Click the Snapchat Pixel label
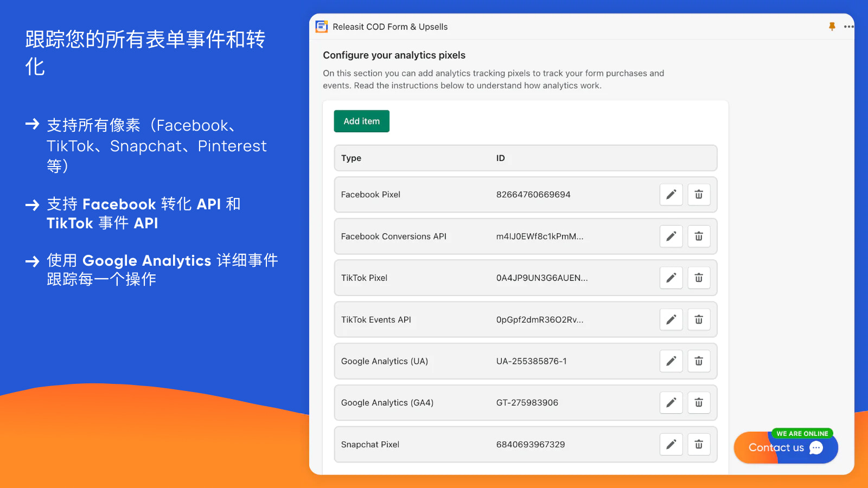 pos(370,445)
